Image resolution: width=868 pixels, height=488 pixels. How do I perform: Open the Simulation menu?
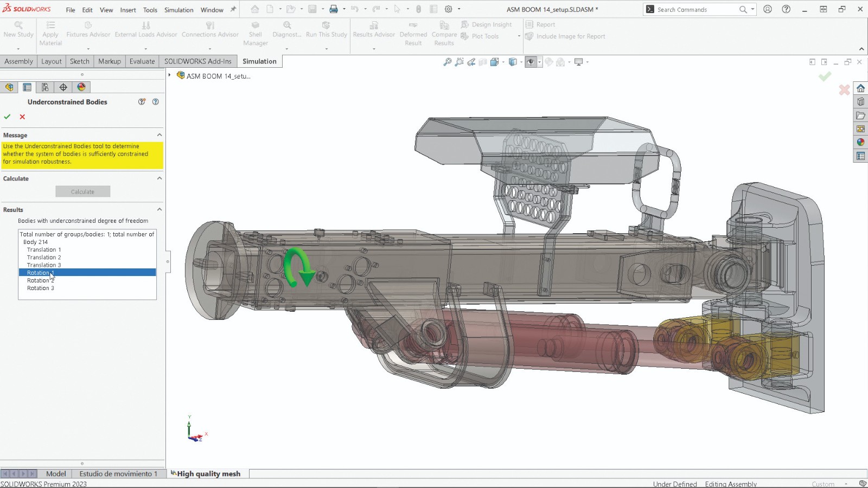click(178, 10)
